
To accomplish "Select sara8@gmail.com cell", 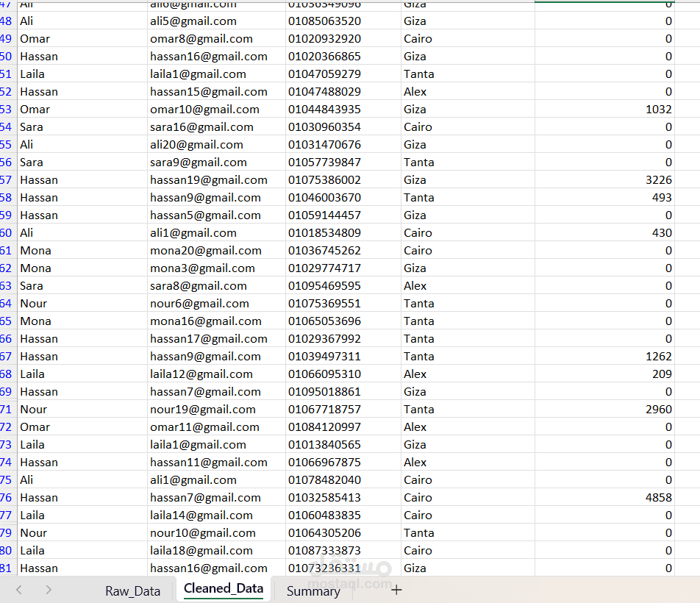I will pyautogui.click(x=216, y=285).
